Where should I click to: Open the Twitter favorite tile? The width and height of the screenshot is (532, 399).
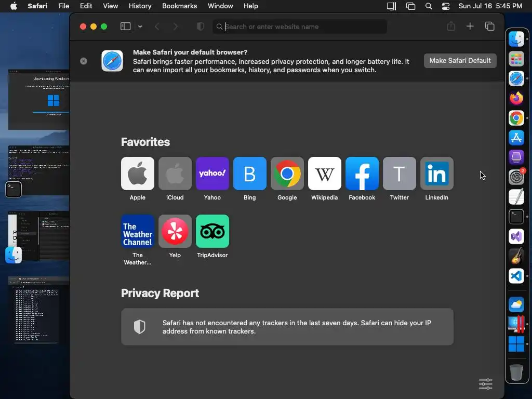tap(400, 174)
